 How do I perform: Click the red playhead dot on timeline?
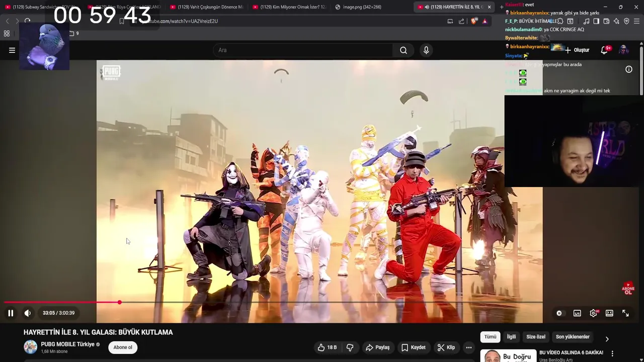coord(119,303)
